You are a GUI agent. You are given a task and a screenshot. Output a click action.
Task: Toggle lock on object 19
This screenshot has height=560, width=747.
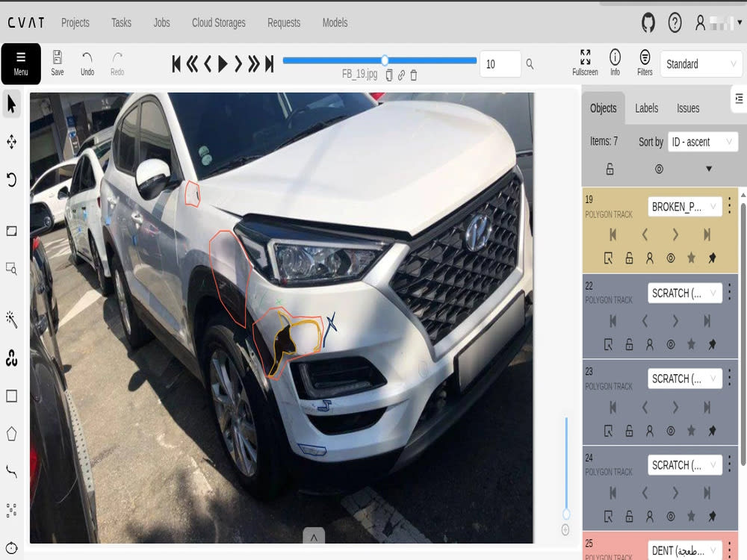[629, 258]
